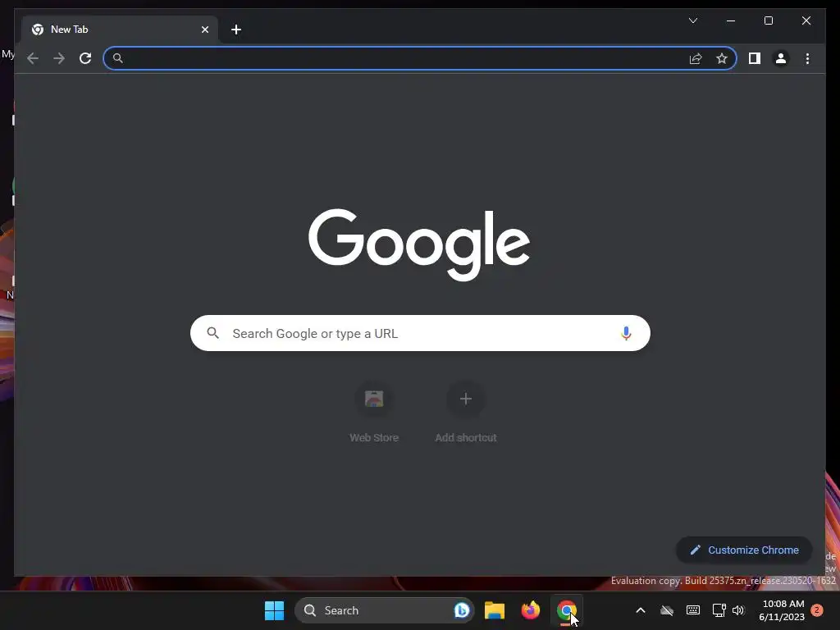Click the Add shortcut tile

click(x=466, y=413)
